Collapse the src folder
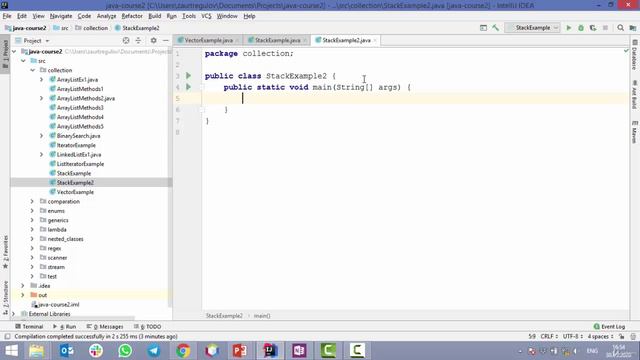Image resolution: width=640 pixels, height=360 pixels. click(x=23, y=61)
